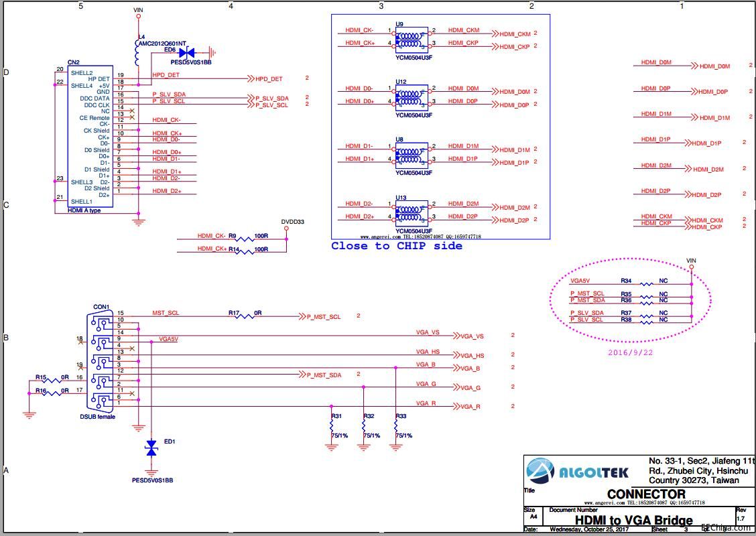Click the "HDMI A type" connector label
The image size is (756, 536).
click(84, 210)
